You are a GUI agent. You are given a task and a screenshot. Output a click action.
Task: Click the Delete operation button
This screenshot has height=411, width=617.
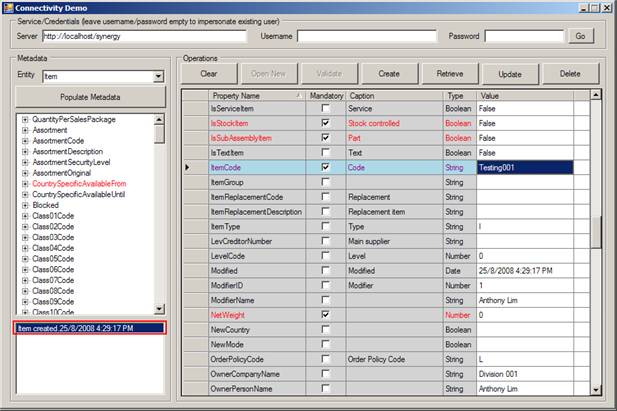pyautogui.click(x=570, y=74)
